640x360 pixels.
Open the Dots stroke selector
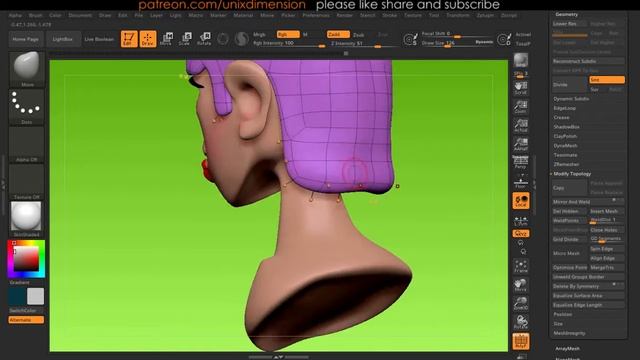point(27,107)
